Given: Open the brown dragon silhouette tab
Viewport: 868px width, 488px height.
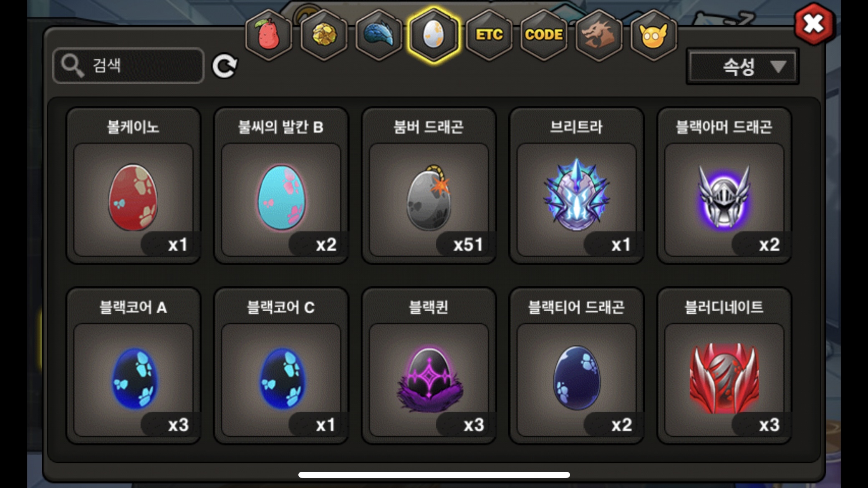Looking at the screenshot, I should (599, 35).
